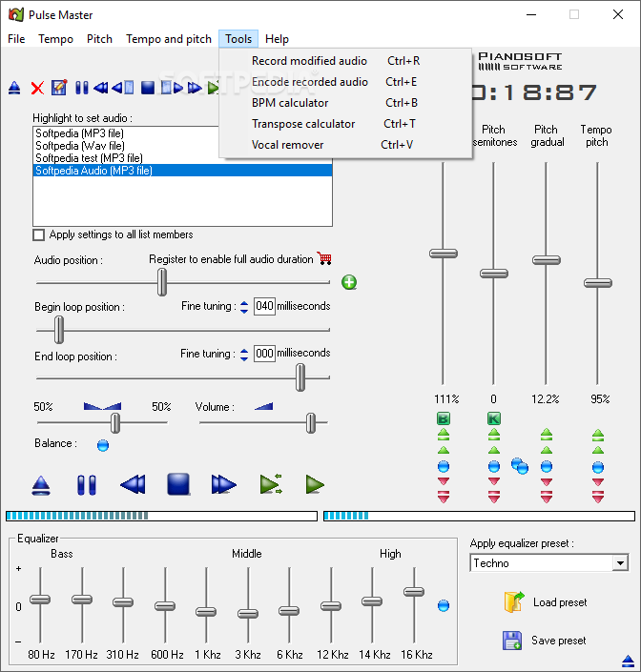Click the small pause icon in top toolbar
Image resolution: width=641 pixels, height=672 pixels.
81,88
